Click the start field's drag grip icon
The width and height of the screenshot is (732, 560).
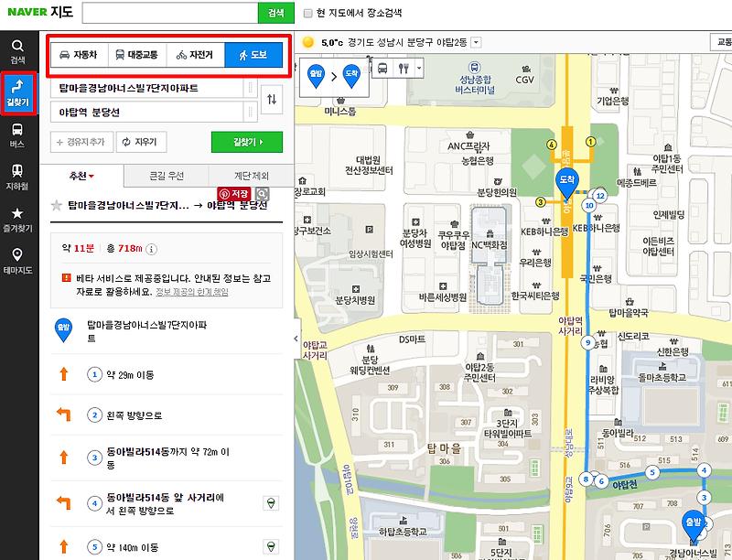click(250, 88)
